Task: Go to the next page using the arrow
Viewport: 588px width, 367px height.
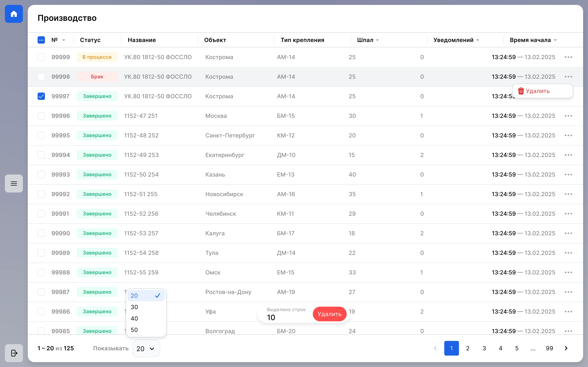Action: [566, 348]
